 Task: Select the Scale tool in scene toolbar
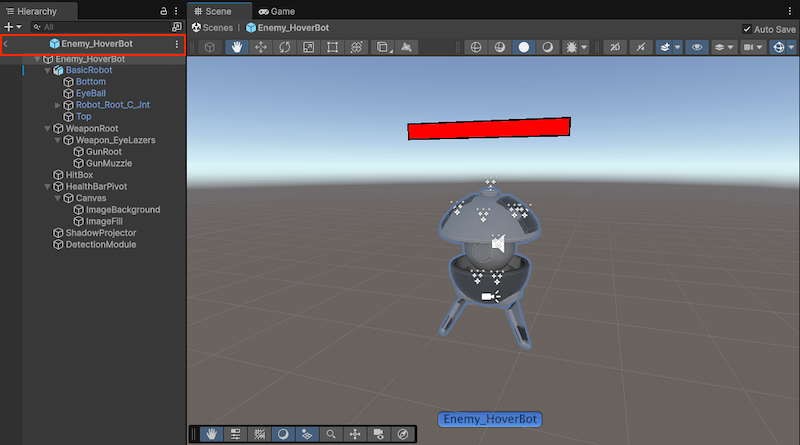click(309, 47)
